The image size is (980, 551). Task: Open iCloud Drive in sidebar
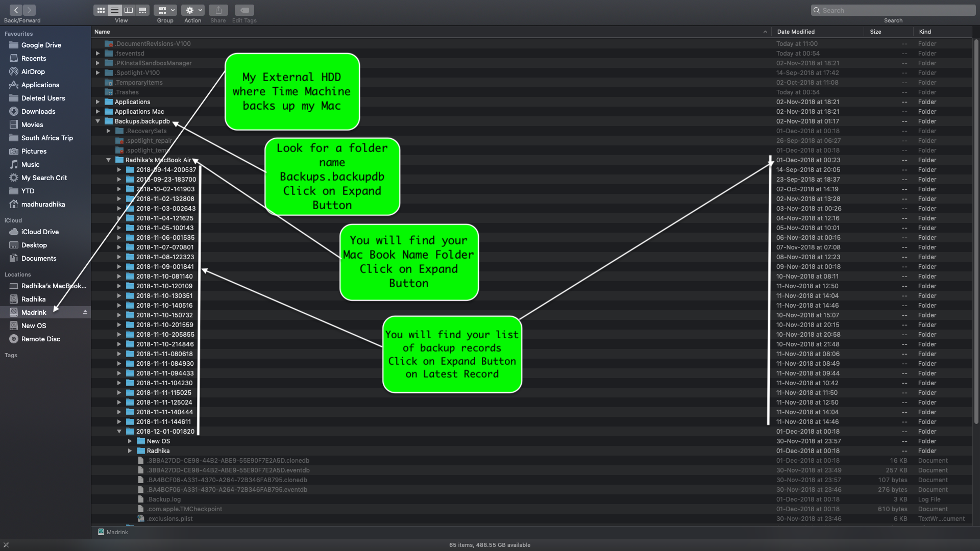tap(40, 232)
